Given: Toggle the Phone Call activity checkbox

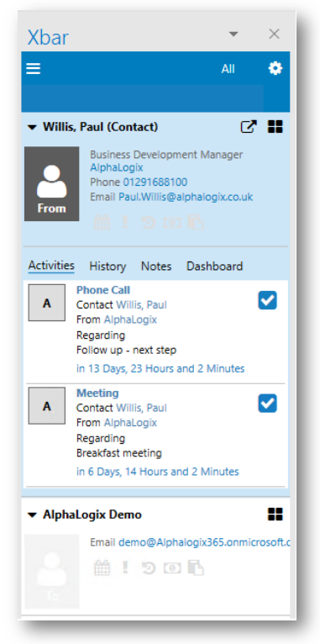Looking at the screenshot, I should point(267,300).
